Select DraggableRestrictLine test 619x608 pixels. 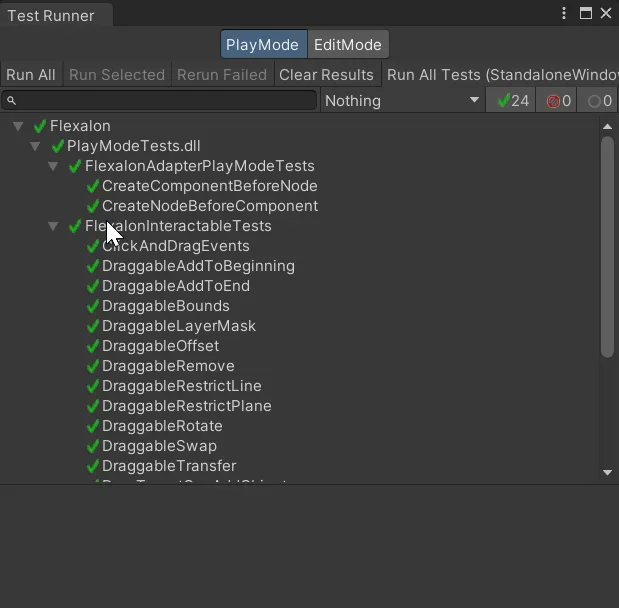click(299, 386)
